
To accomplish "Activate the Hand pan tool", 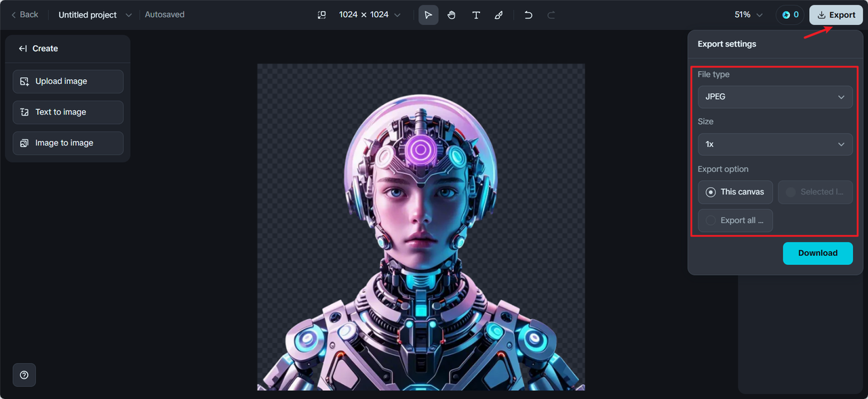I will (452, 15).
